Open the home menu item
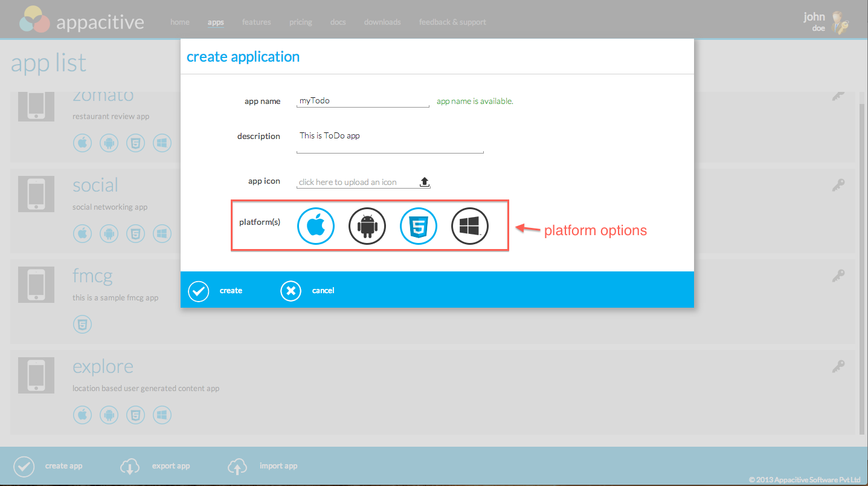 click(x=180, y=22)
